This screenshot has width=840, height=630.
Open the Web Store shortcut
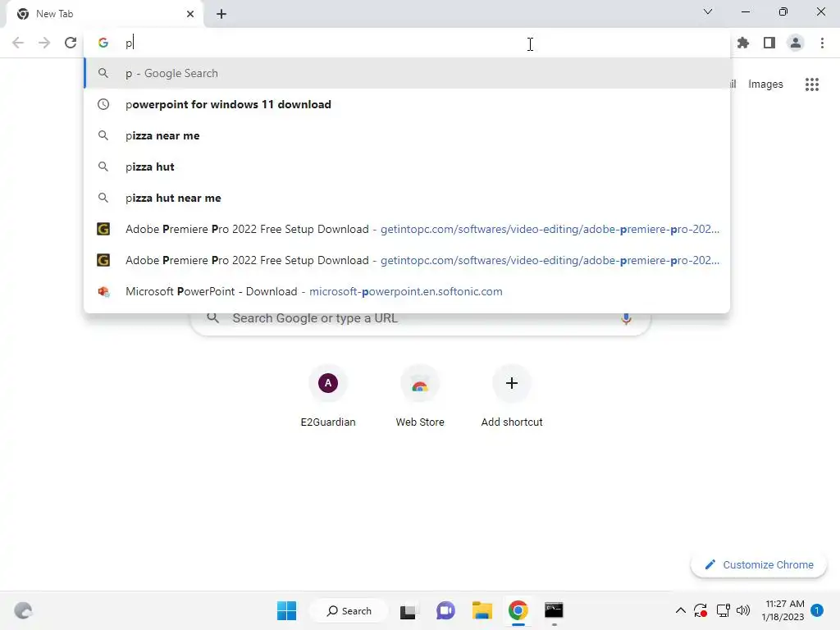point(420,395)
